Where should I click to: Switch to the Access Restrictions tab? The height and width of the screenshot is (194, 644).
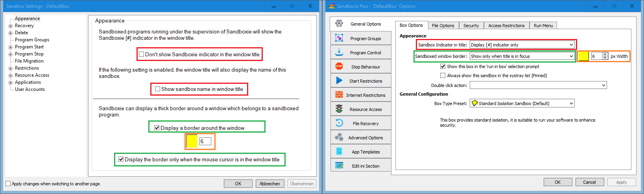[506, 26]
